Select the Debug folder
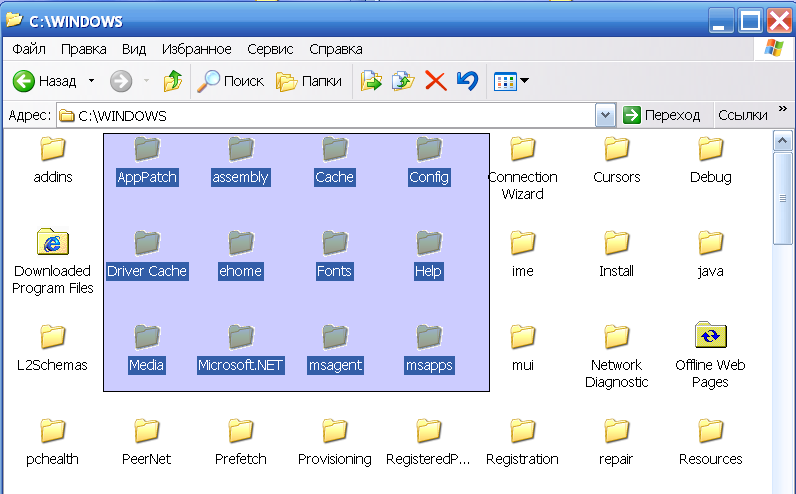The width and height of the screenshot is (796, 494). point(711,160)
